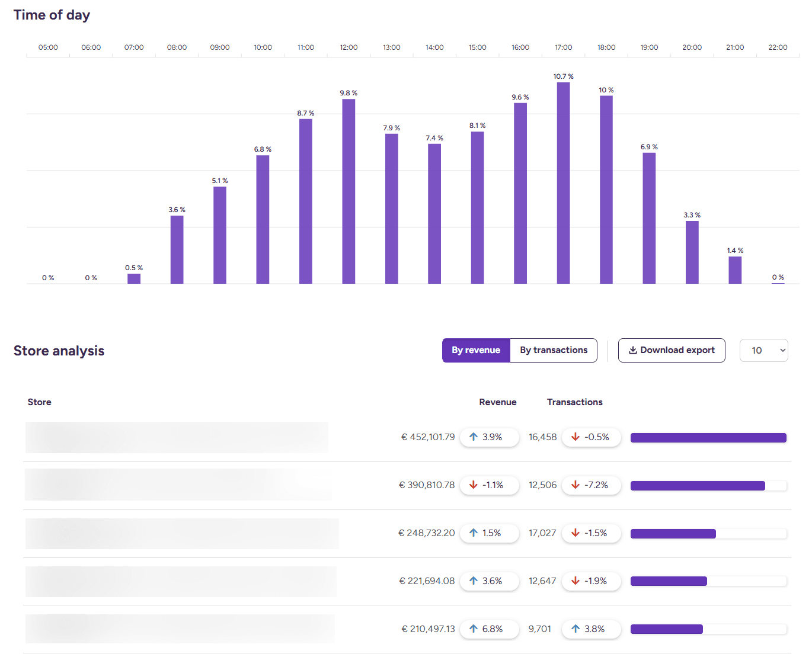Open the rows-per-page dropdown showing 10

763,350
